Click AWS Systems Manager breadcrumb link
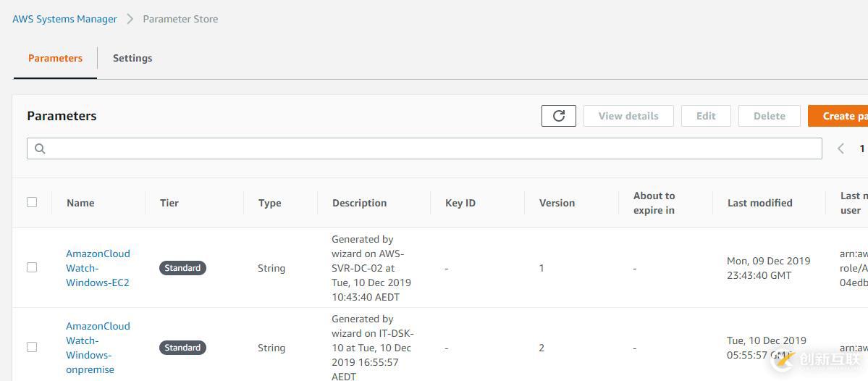The image size is (868, 381). point(64,19)
